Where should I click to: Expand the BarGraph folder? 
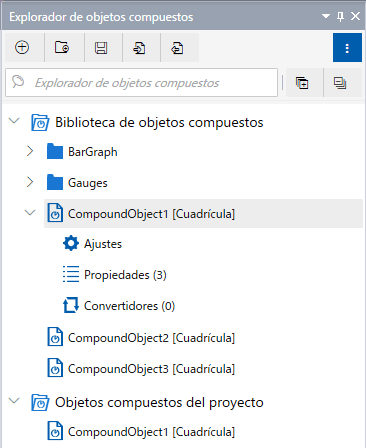30,152
